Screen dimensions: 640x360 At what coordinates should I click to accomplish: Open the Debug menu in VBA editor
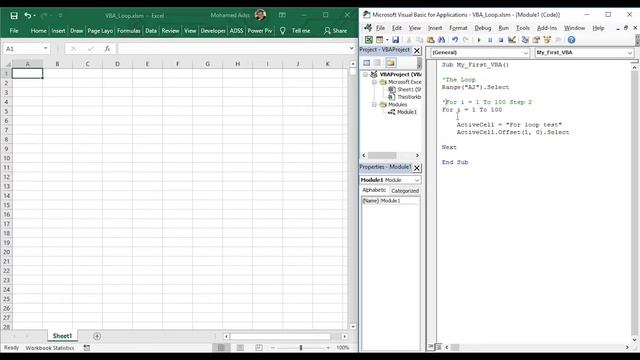tap(483, 28)
